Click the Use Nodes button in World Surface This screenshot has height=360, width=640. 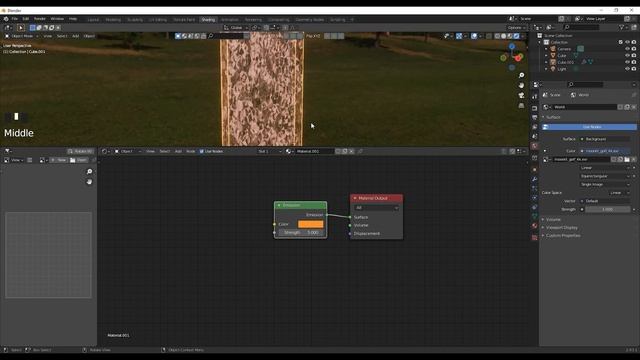click(x=589, y=127)
